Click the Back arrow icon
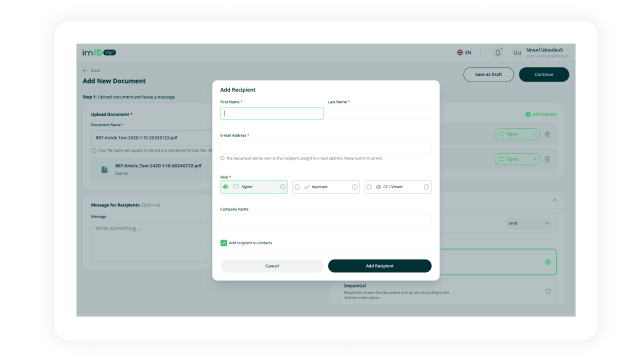Image resolution: width=619 pixels, height=362 pixels. [x=85, y=70]
